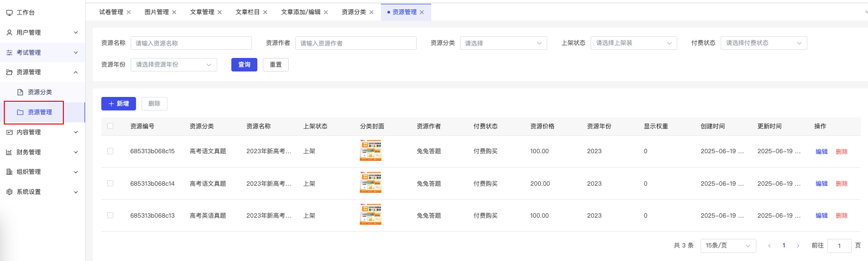Open the 工作台 monitor icon in sidebar
Image resolution: width=868 pixels, height=261 pixels.
coord(9,12)
